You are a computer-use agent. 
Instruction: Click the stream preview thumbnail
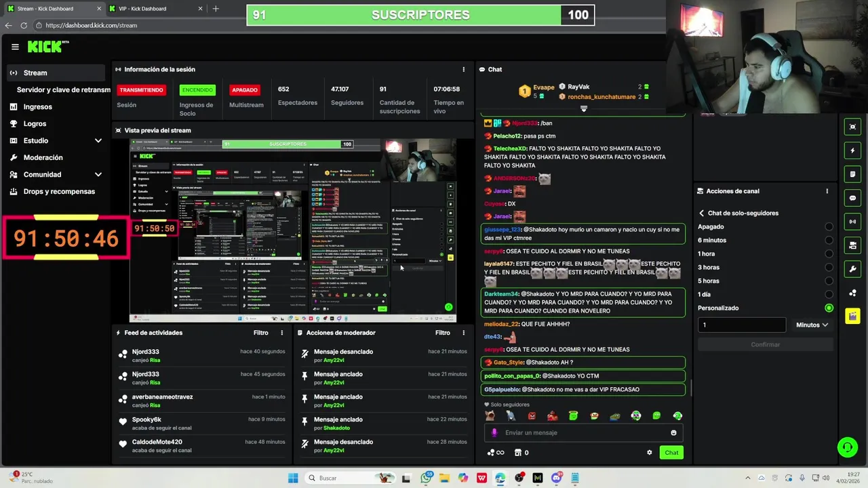(x=293, y=230)
